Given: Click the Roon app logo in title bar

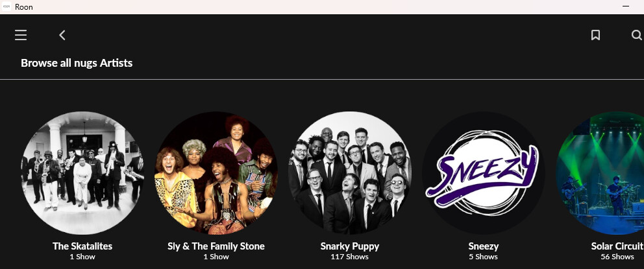Looking at the screenshot, I should click(x=6, y=6).
